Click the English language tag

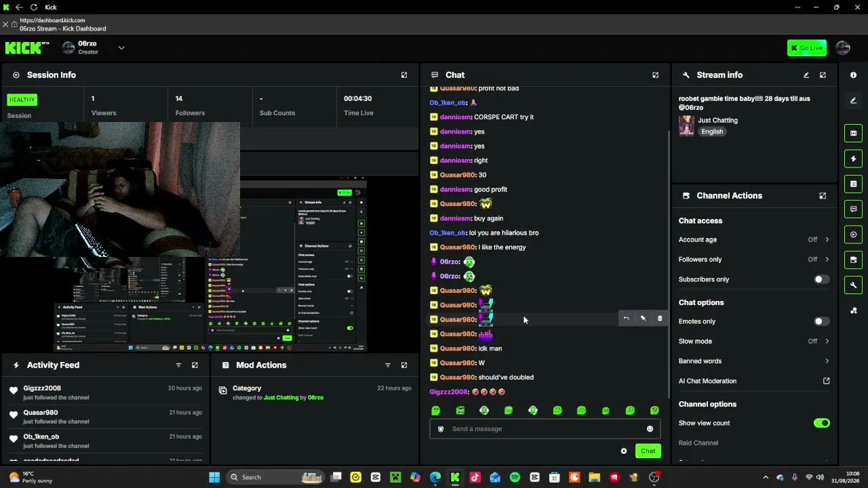[x=712, y=131]
